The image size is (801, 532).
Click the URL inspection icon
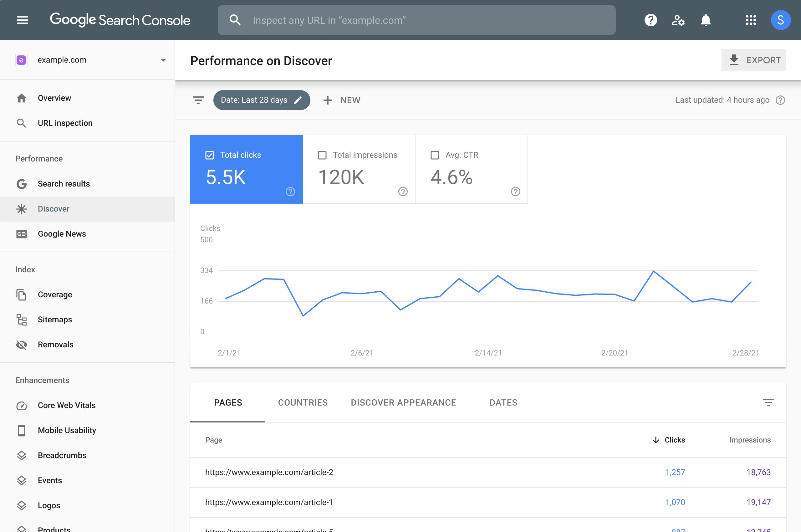[x=21, y=123]
